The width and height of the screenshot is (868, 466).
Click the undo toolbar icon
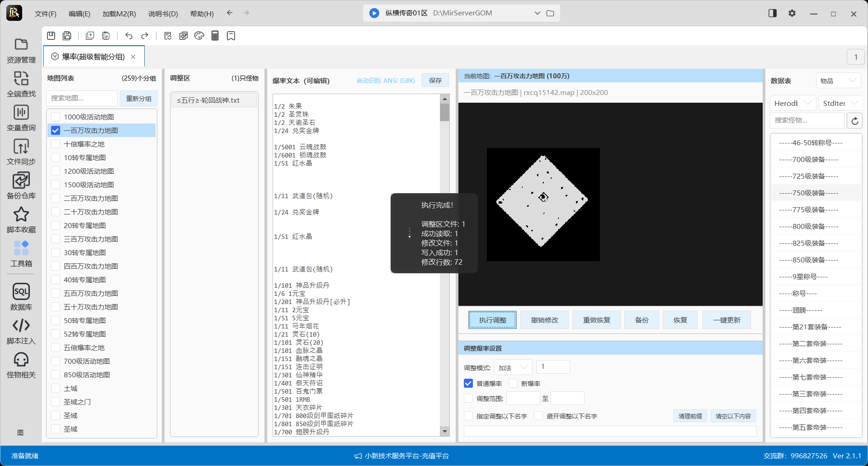[x=129, y=36]
